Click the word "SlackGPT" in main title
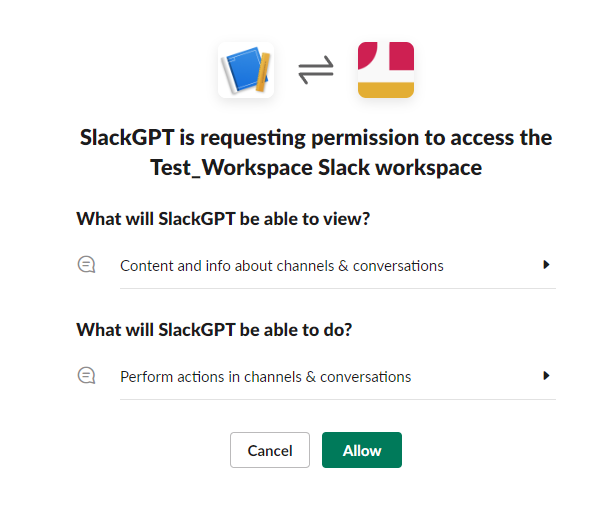The image size is (602, 505). [131, 137]
